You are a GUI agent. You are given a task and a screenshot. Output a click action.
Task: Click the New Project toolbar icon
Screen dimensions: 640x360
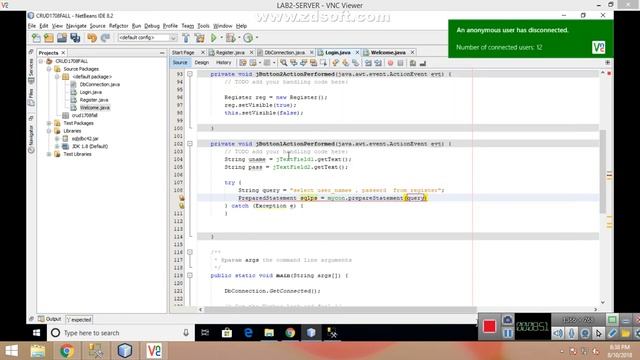(x=49, y=38)
